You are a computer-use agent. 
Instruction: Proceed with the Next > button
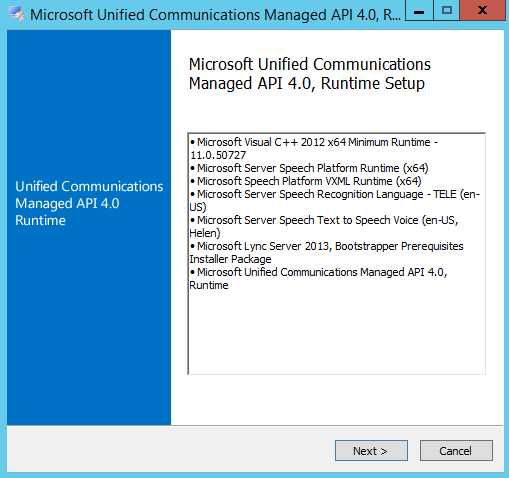coord(371,451)
